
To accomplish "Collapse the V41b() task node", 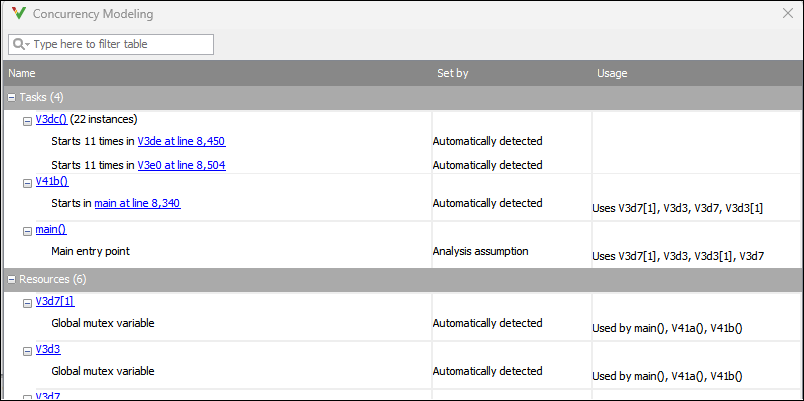I will click(x=27, y=184).
